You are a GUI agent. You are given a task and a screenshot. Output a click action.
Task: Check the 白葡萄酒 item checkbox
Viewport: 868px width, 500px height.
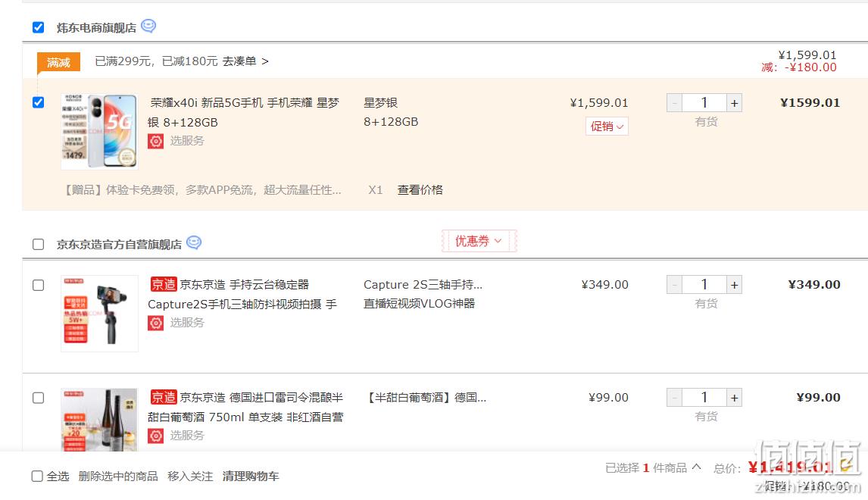click(x=38, y=398)
